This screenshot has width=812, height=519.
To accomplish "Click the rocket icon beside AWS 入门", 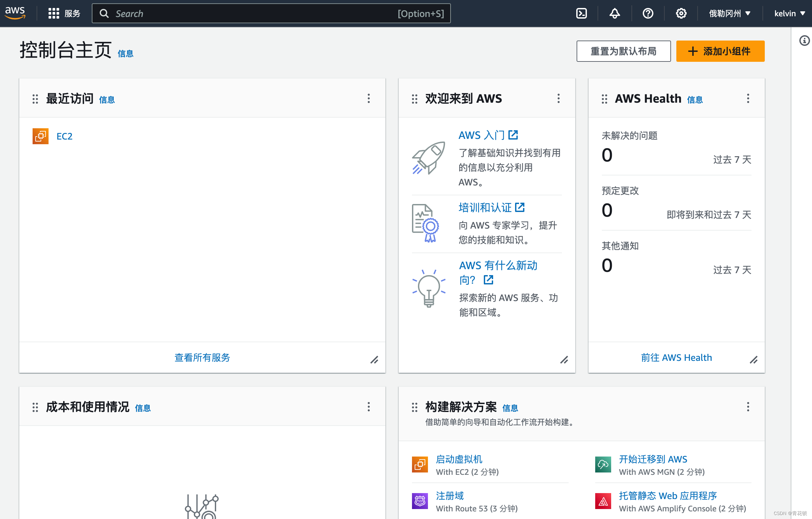I will pyautogui.click(x=429, y=158).
